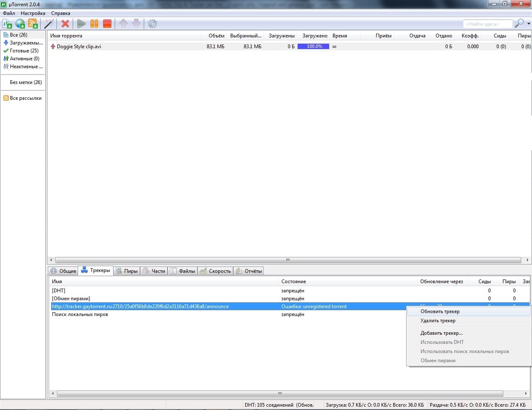Click torrent list scrollbar right arrow
Screen dimensions: 532x410
pos(528,260)
